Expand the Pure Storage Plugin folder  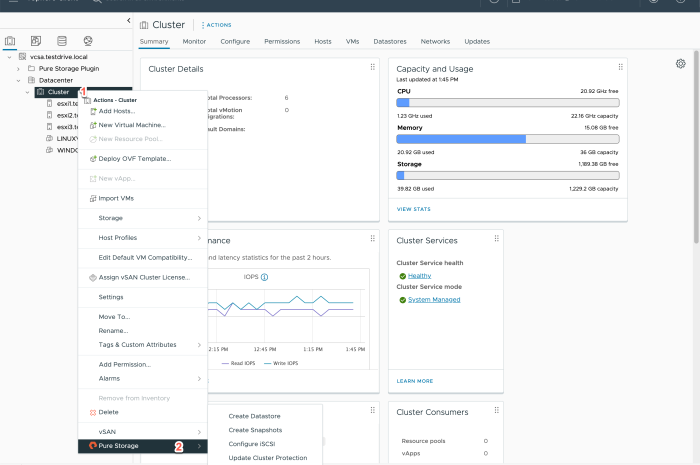18,68
